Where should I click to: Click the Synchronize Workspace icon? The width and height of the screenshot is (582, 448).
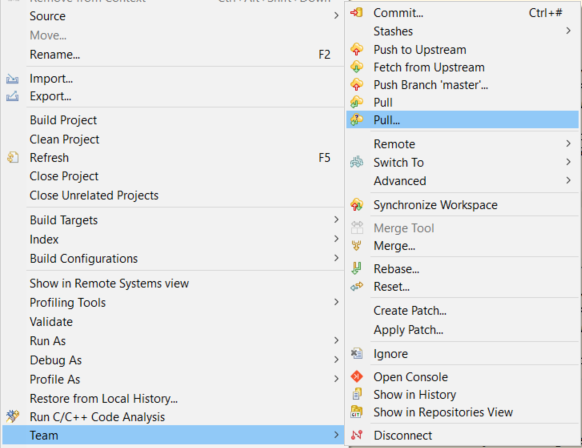pos(357,205)
